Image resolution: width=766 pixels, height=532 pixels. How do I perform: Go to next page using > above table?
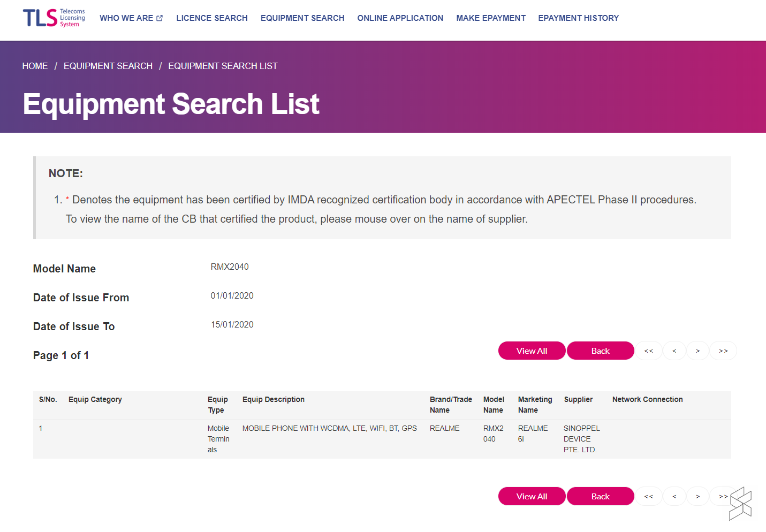(698, 351)
